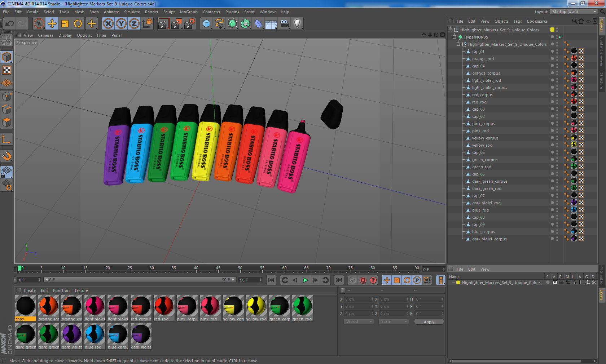The height and width of the screenshot is (364, 606).
Task: Open the deformer objects icon
Action: coord(258,24)
